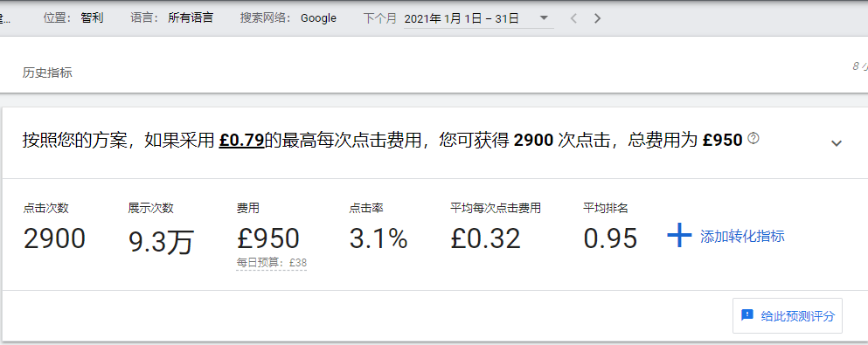Click the 下个月 label
Viewport: 868px width, 345px height.
(379, 18)
